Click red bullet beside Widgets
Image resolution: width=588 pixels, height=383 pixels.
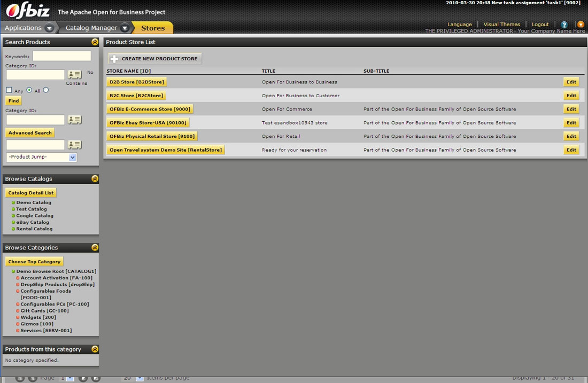18,317
